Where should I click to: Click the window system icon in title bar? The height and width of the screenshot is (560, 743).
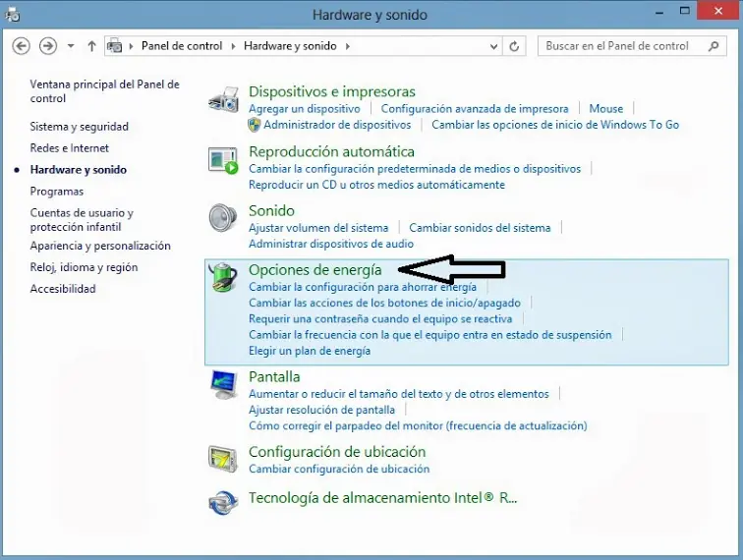point(13,15)
